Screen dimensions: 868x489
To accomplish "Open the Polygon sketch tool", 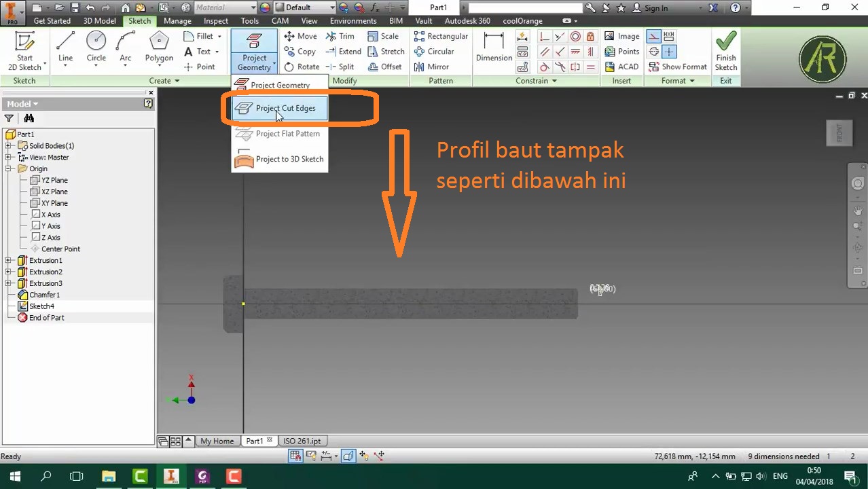I will [158, 49].
